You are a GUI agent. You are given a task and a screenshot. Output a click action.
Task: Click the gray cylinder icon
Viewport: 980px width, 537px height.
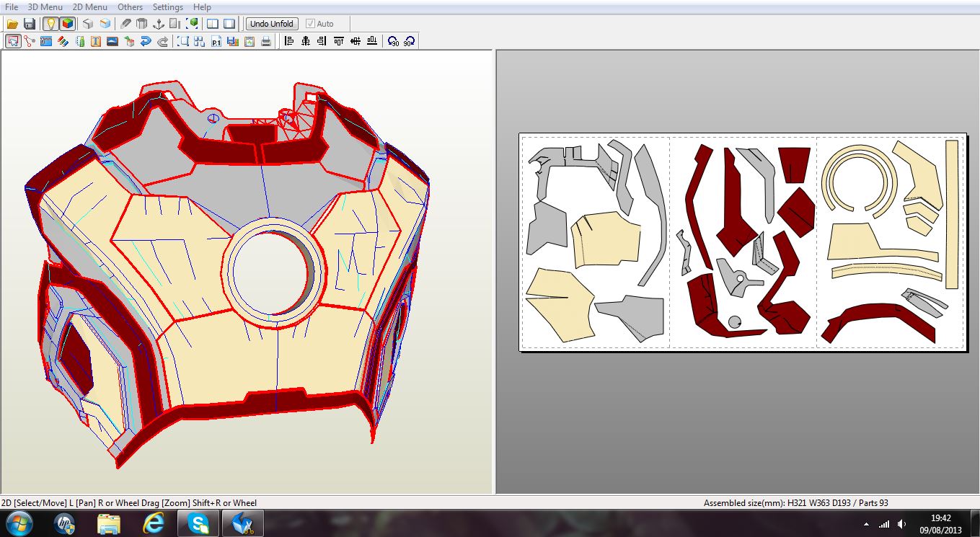coord(142,24)
